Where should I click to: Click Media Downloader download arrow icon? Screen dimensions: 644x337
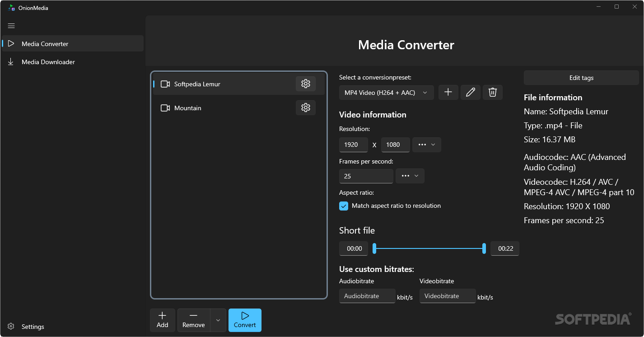tap(11, 62)
